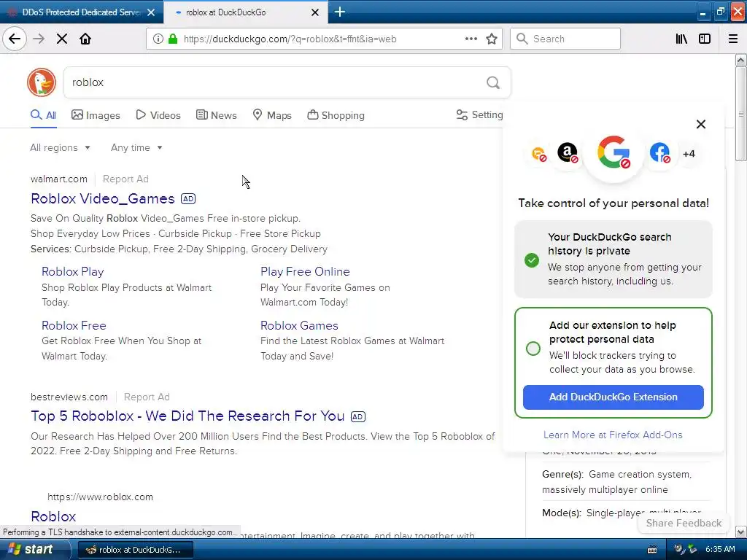This screenshot has width=747, height=560.
Task: Click Add DuckDuckGo Extension button
Action: pyautogui.click(x=613, y=397)
